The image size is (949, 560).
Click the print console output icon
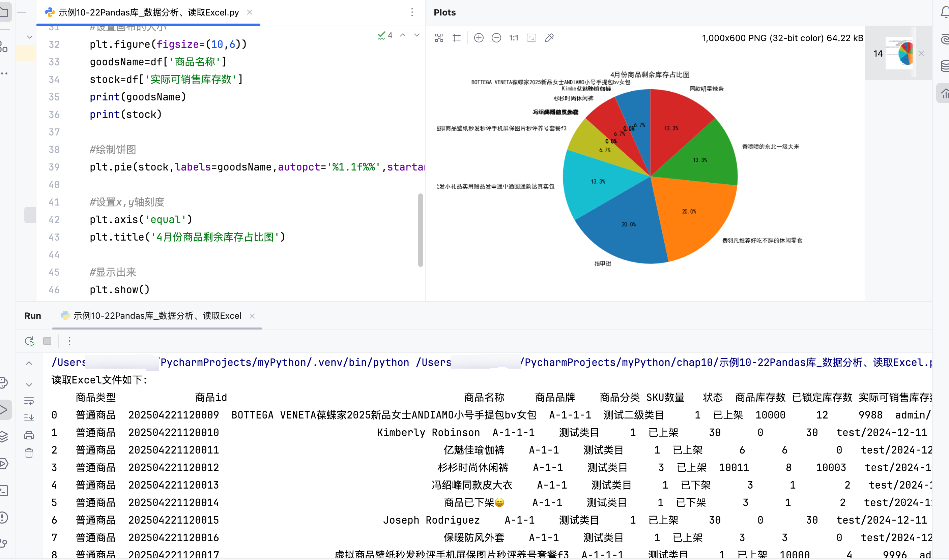(29, 435)
